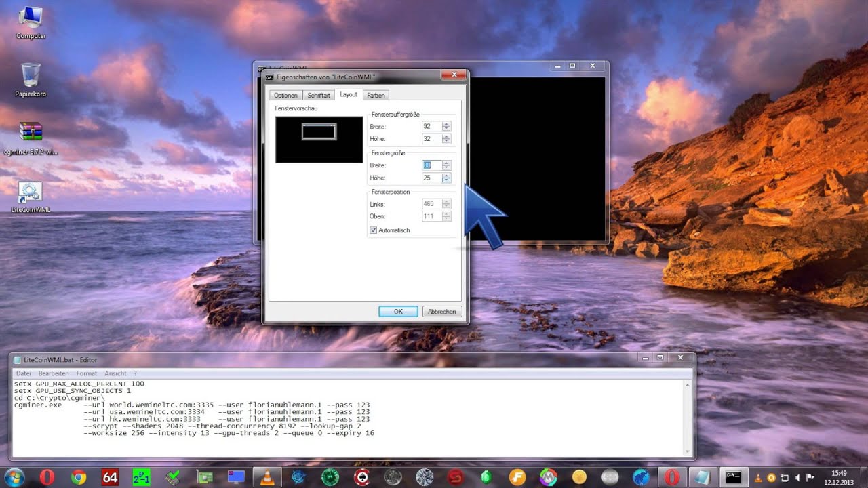Click the line "setx GPU_MAX_ALLOC_PERCENT 100"
This screenshot has width=868, height=488.
[79, 384]
